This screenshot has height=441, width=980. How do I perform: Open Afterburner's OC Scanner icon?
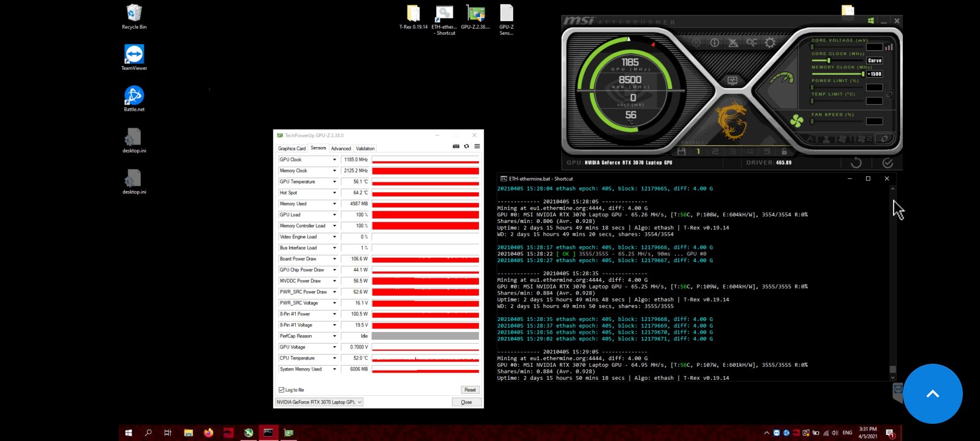[752, 42]
